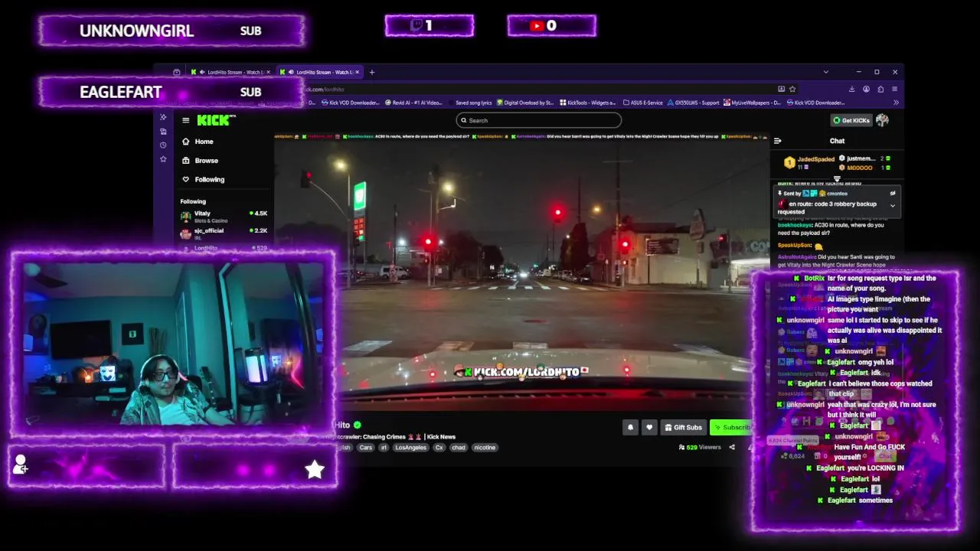Open the user profile avatar menu
Viewport: 980px width, 551px height.
click(x=882, y=120)
